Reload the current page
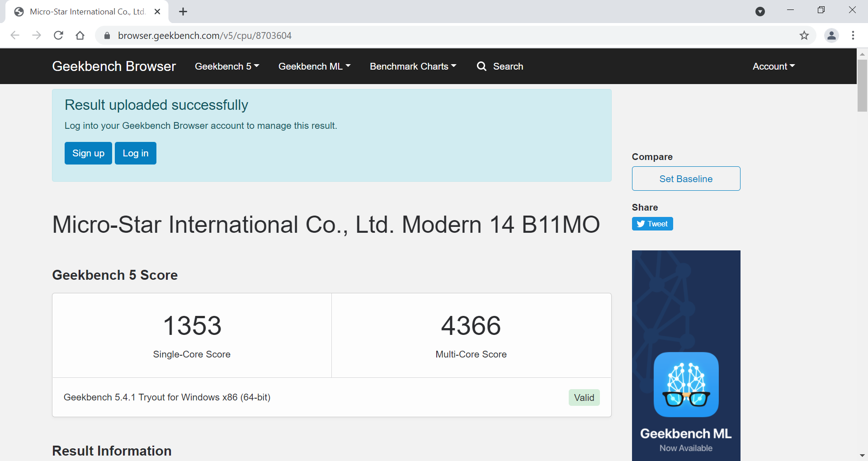 58,35
